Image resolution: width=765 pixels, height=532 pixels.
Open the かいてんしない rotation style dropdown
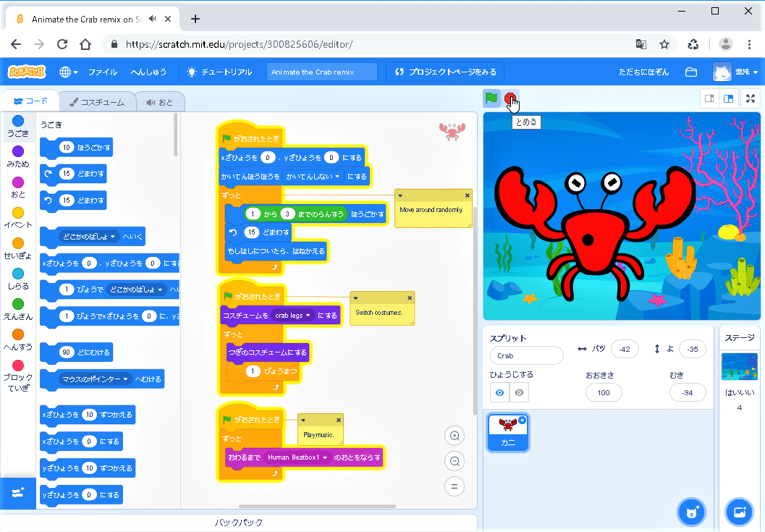point(313,176)
